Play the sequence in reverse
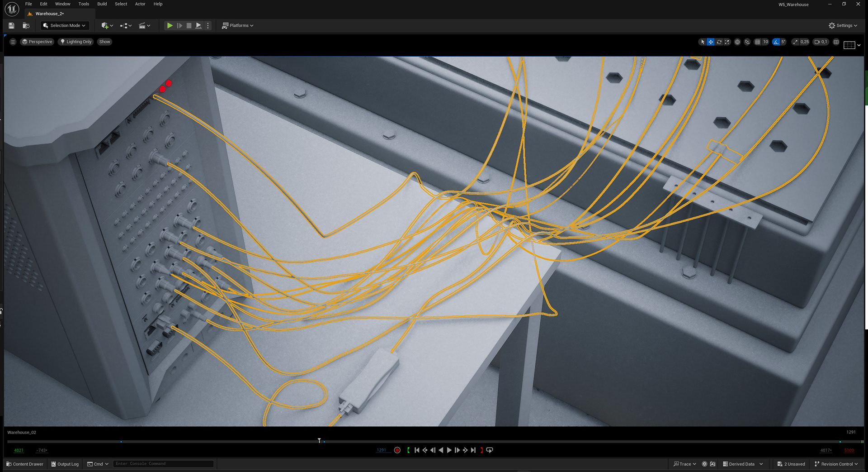868x472 pixels. click(x=441, y=450)
